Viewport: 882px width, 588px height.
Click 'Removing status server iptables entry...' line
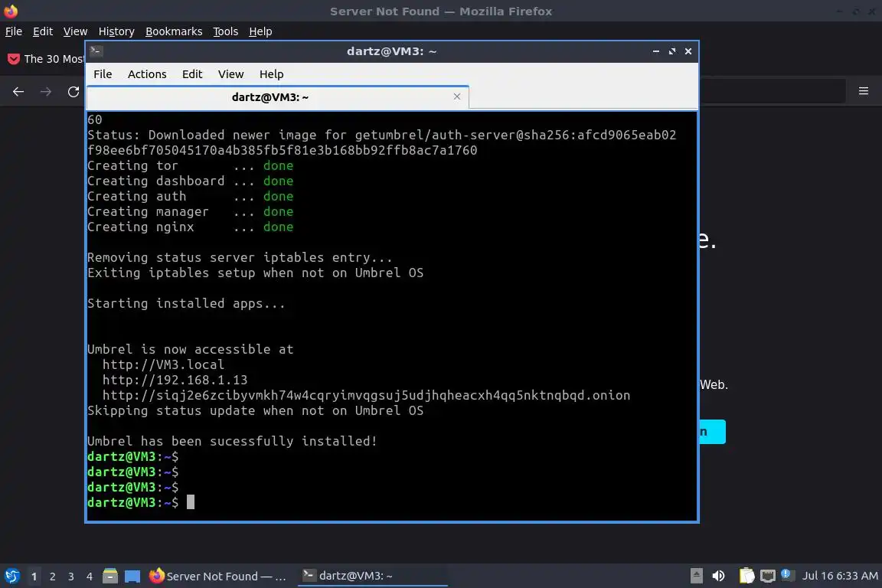(240, 258)
